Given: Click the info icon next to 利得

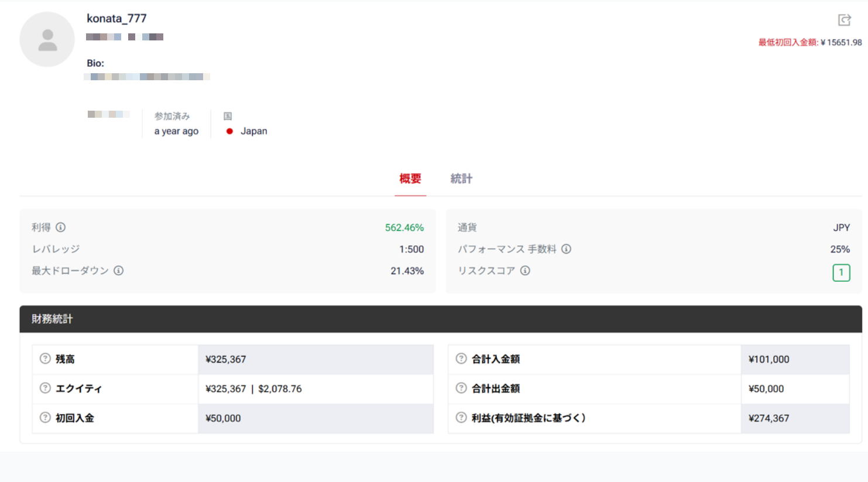Looking at the screenshot, I should 60,227.
